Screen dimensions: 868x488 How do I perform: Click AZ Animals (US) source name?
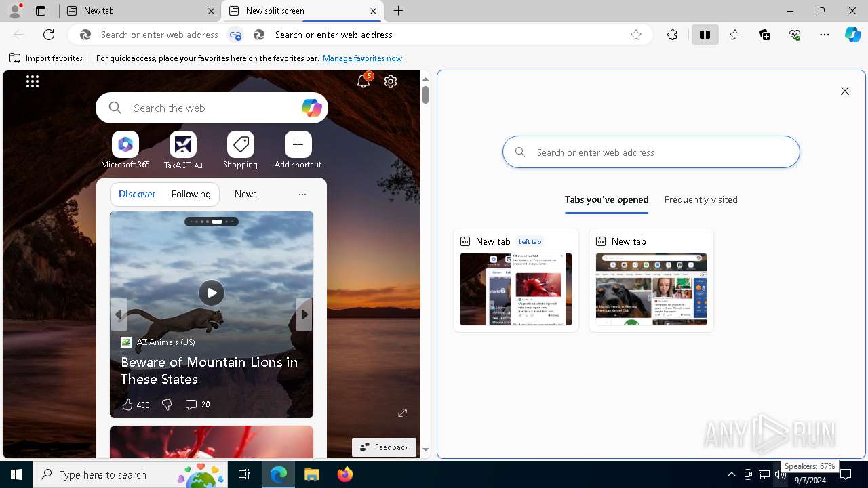coord(165,342)
